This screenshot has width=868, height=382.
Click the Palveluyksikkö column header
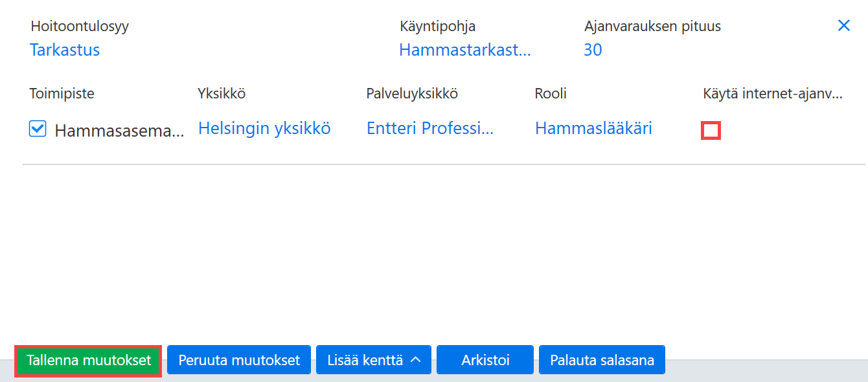[x=412, y=94]
